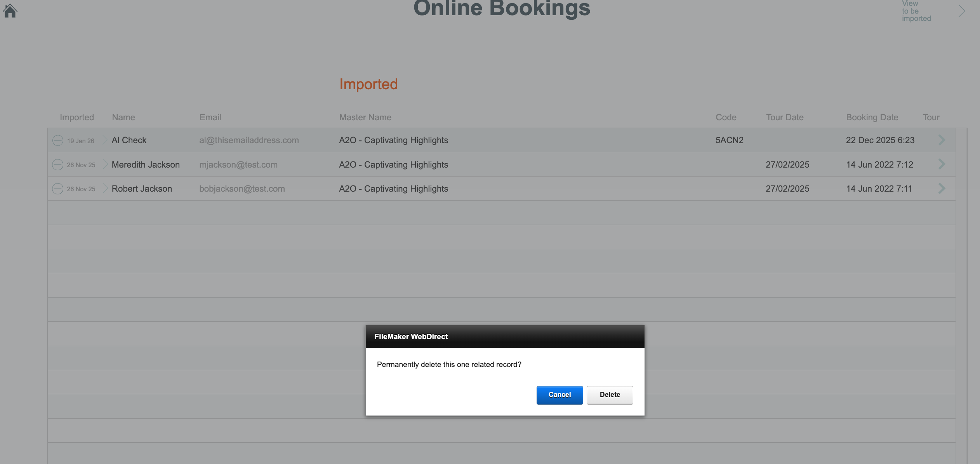Click the Home icon
The height and width of the screenshot is (464, 980).
pos(10,10)
